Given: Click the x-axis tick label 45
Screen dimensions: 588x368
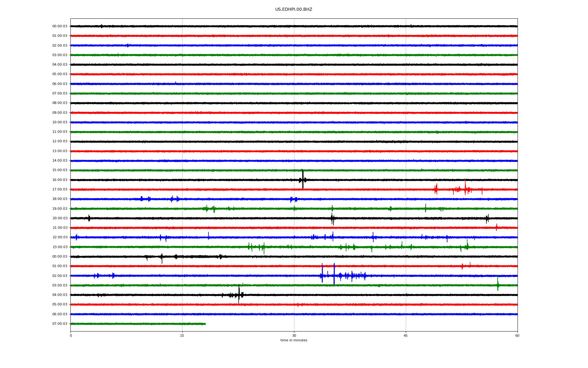Looking at the screenshot, I should pyautogui.click(x=406, y=335).
